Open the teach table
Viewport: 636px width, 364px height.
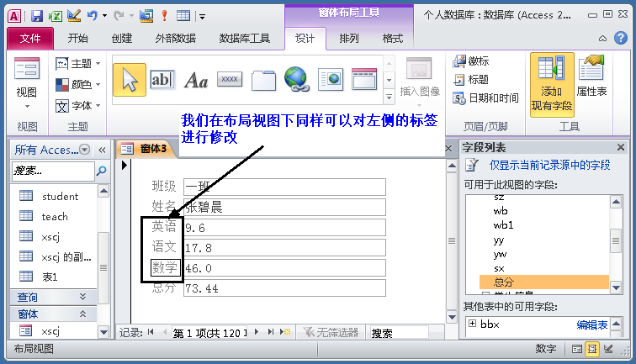(x=53, y=217)
